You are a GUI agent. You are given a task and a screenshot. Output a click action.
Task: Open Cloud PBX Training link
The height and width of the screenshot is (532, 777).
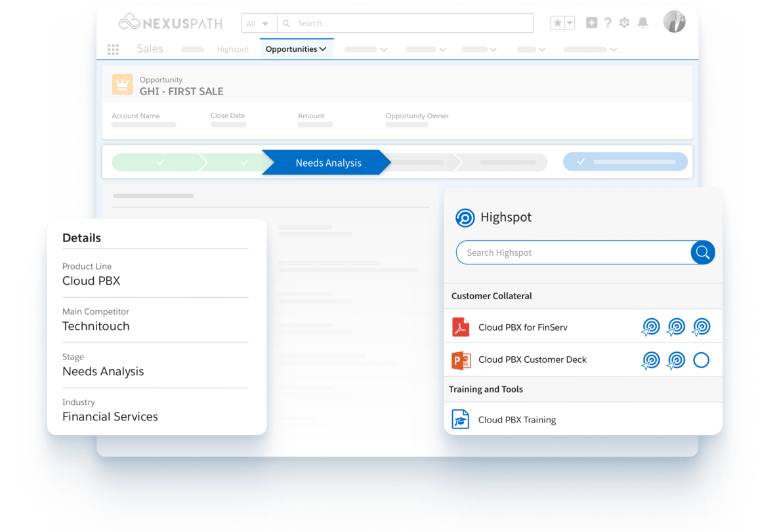click(517, 420)
